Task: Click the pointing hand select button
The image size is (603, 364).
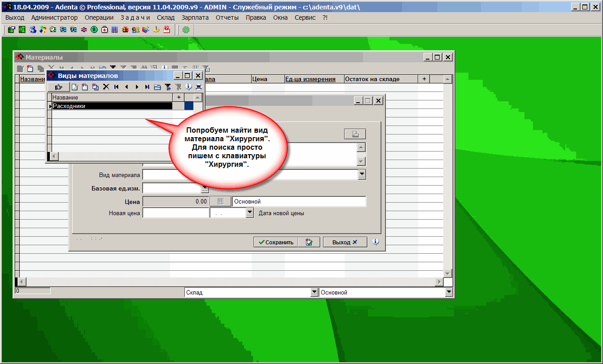Action: 58,87
